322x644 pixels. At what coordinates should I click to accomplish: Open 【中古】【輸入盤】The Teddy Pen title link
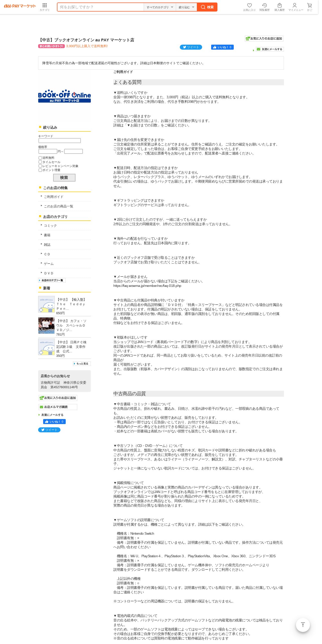click(71, 304)
